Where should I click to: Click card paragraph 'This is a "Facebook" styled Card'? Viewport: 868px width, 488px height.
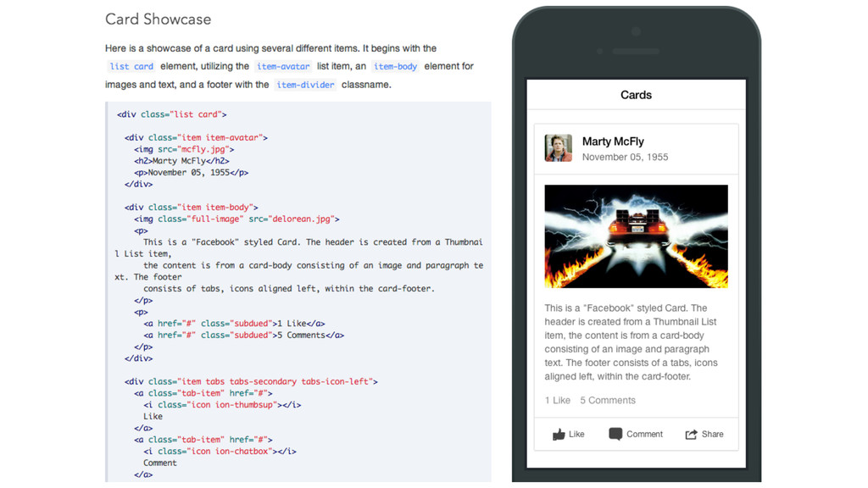click(x=631, y=342)
